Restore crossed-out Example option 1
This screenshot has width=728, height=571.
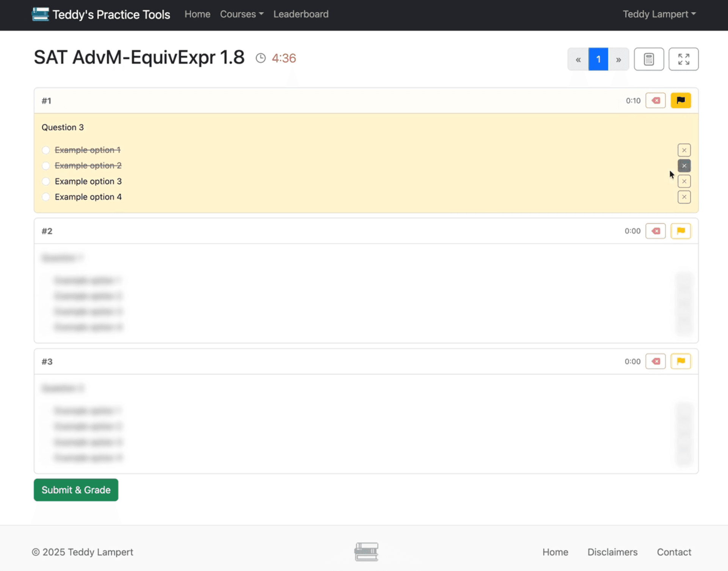684,150
